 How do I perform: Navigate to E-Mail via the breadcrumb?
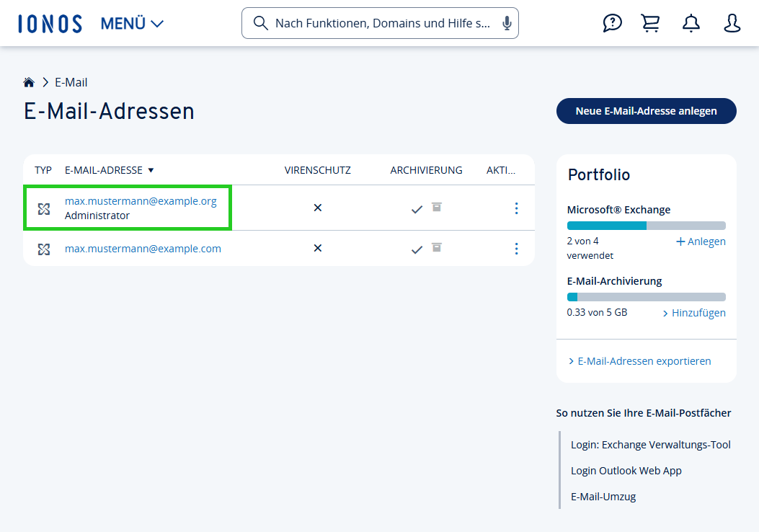click(x=71, y=81)
